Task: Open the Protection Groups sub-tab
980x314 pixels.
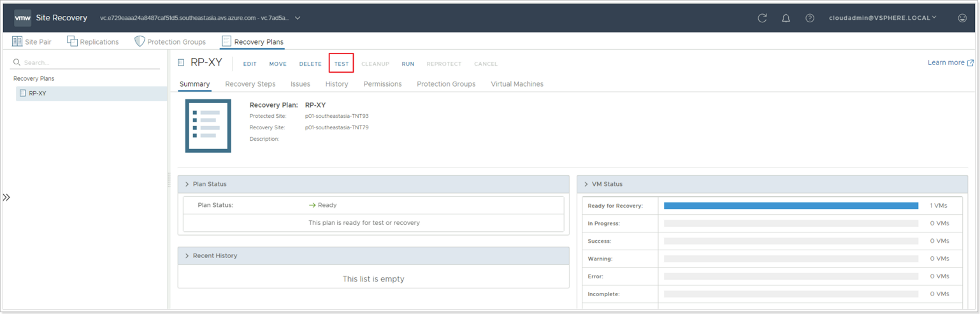Action: point(446,84)
